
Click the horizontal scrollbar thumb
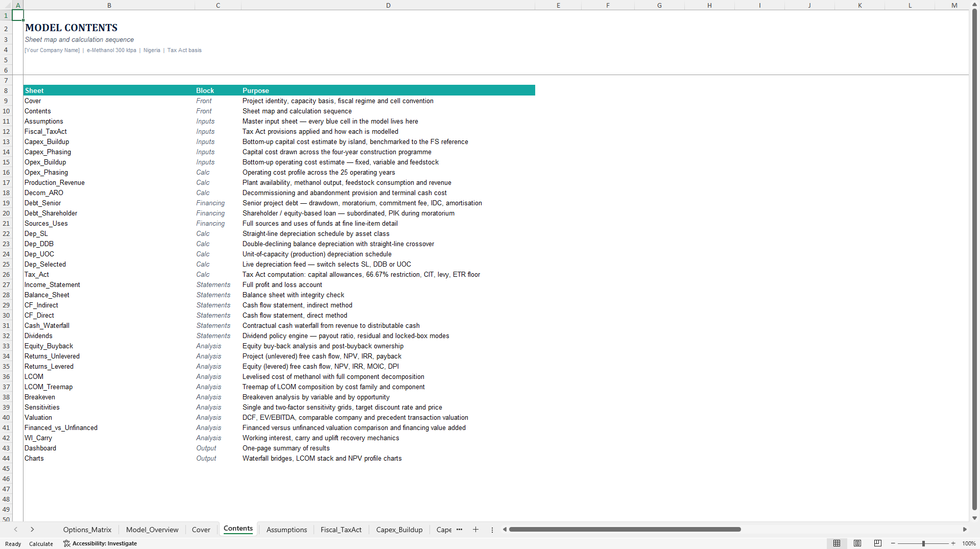625,530
